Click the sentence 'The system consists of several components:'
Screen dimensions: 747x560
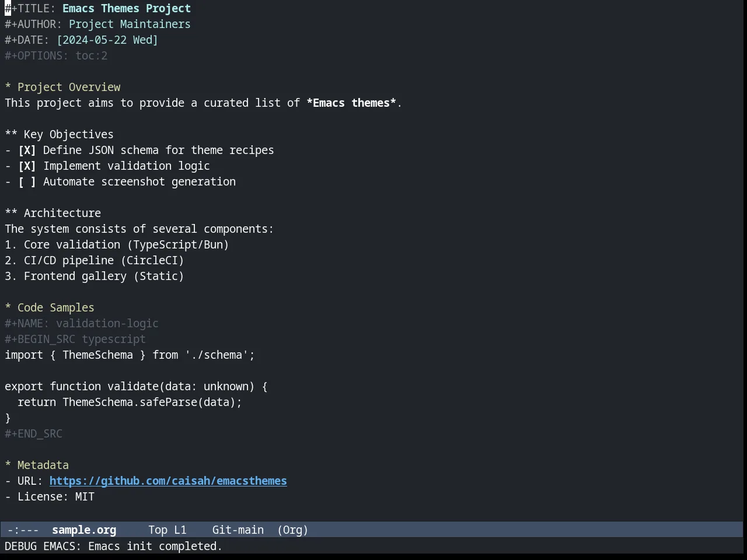coord(139,229)
